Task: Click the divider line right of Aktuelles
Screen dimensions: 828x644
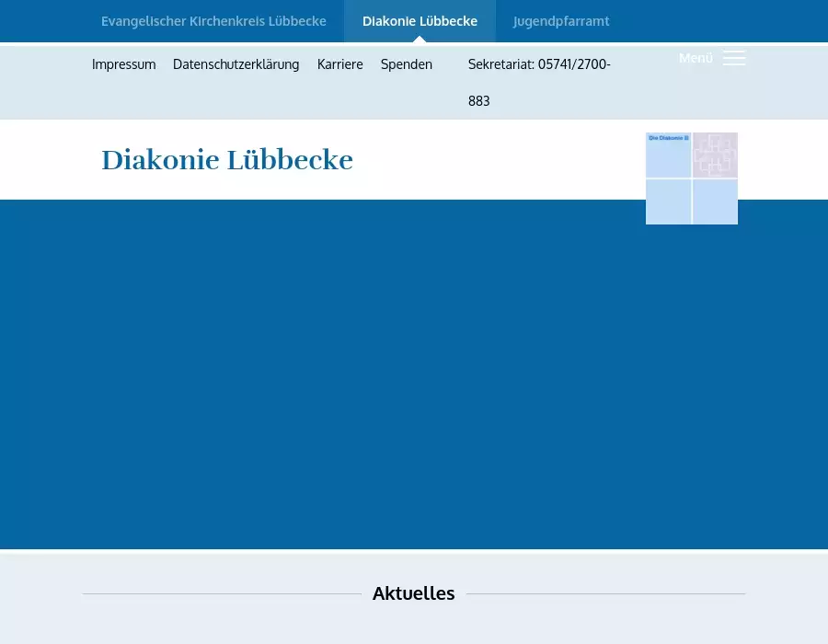Action: point(605,594)
